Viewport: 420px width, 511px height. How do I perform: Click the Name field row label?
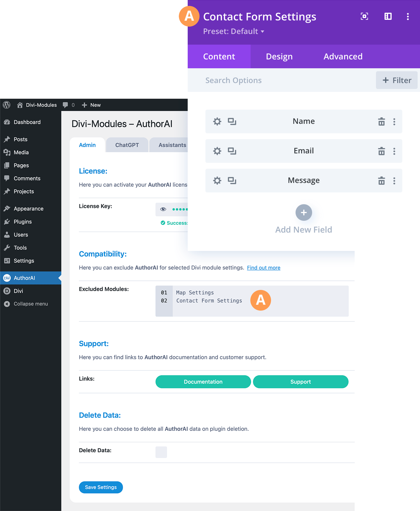[x=304, y=121]
